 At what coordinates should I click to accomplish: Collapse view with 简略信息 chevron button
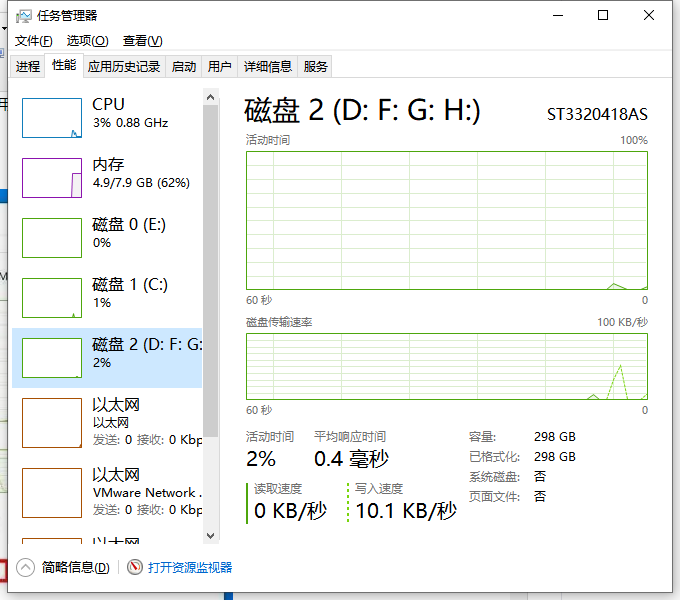26,568
